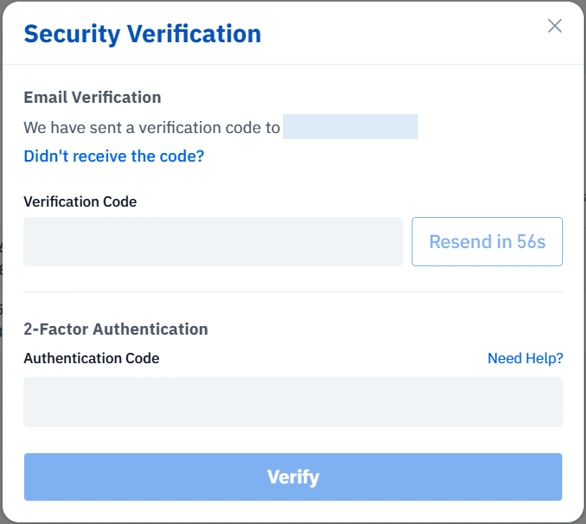This screenshot has width=586, height=524.
Task: Focus the Authentication Code input box
Action: click(x=293, y=402)
